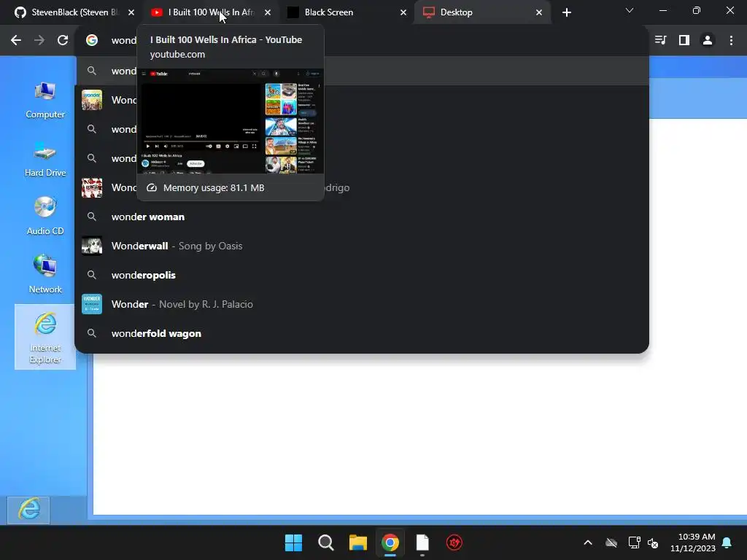This screenshot has width=747, height=560.
Task: Select Wonder novel by R. J. Palacio suggestion
Action: [x=362, y=304]
